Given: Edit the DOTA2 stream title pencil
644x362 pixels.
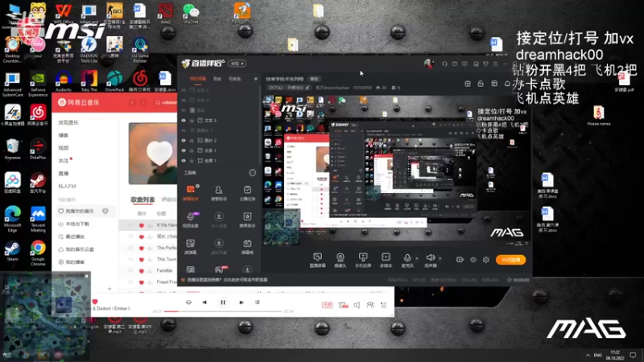Looking at the screenshot, I should pos(308,88).
